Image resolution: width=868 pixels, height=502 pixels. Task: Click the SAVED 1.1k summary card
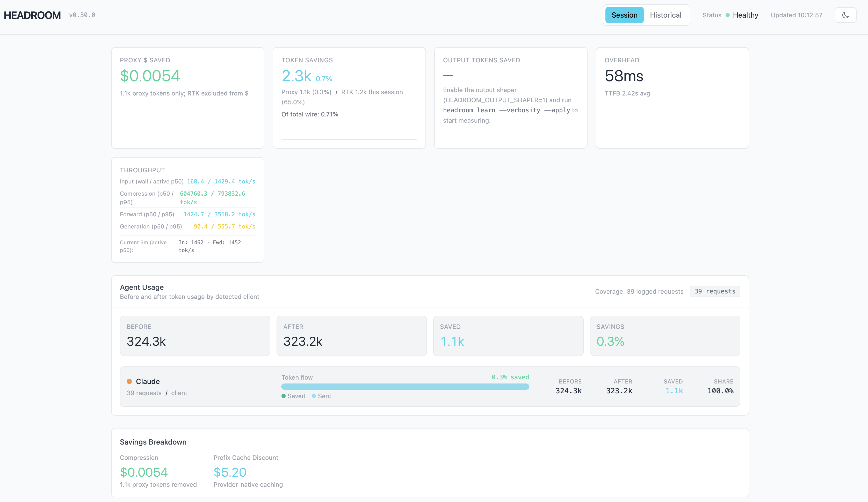pyautogui.click(x=508, y=336)
